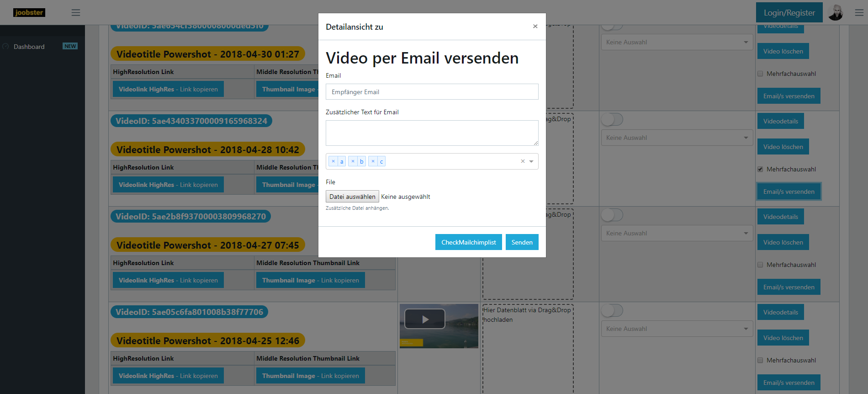Open 'Keine Auswahl' dropdown for the 2018-04-28 video

pos(677,138)
